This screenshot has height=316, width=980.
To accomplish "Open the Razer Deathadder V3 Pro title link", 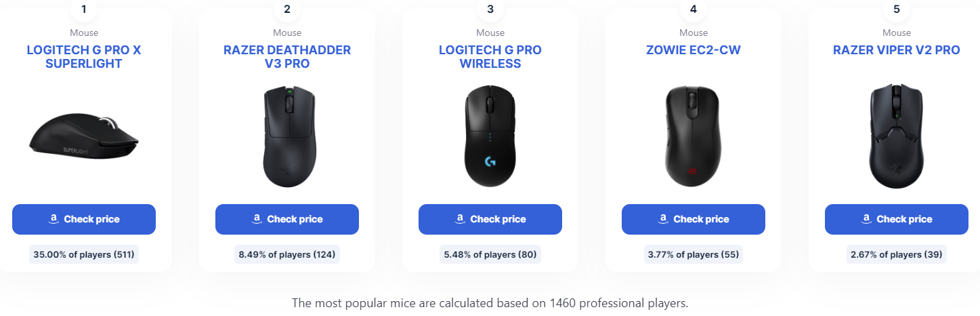I will pyautogui.click(x=287, y=57).
